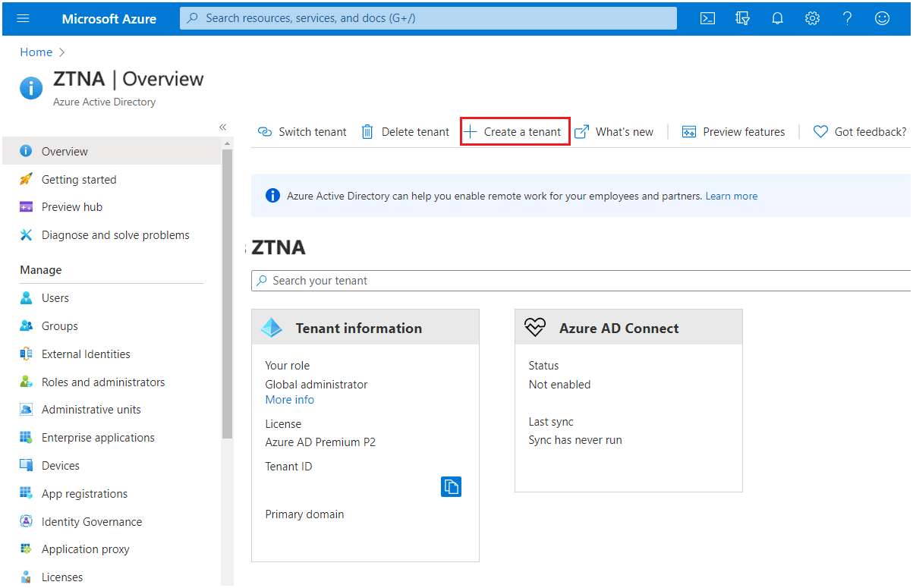913x588 pixels.
Task: Click the Users sidebar icon
Action: click(x=27, y=298)
